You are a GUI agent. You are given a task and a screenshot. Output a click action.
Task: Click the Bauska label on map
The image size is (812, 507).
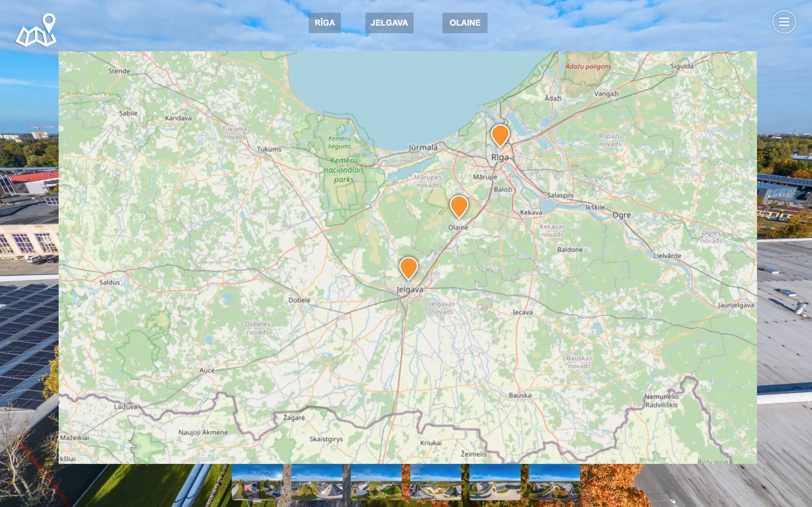(520, 395)
